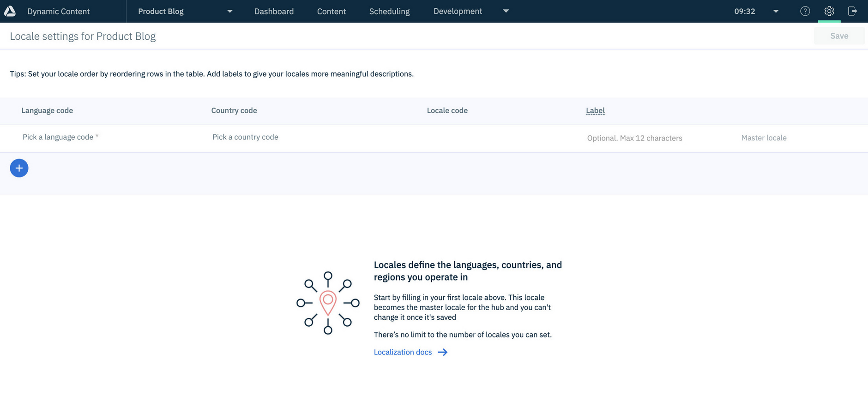Open the Content tab
Viewport: 868px width, 403px height.
[x=332, y=12]
